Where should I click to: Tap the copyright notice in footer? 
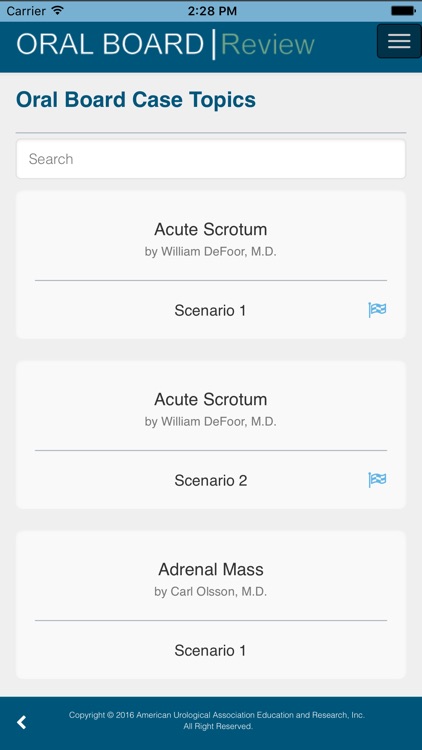[217, 721]
